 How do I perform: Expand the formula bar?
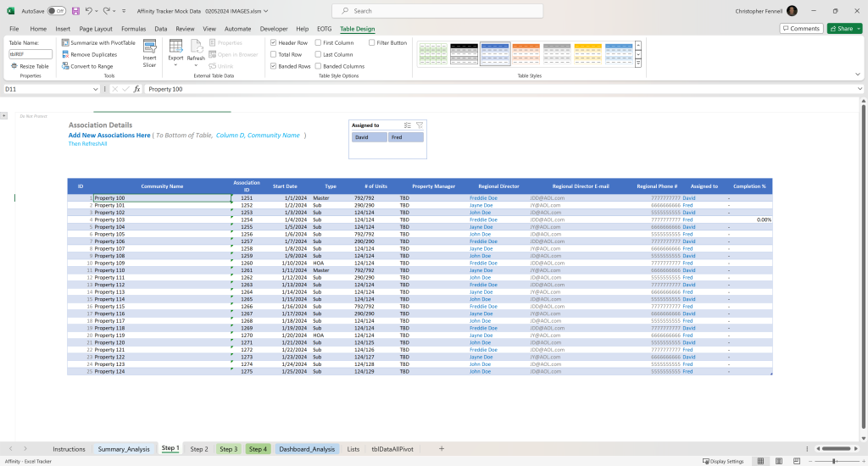(x=860, y=89)
